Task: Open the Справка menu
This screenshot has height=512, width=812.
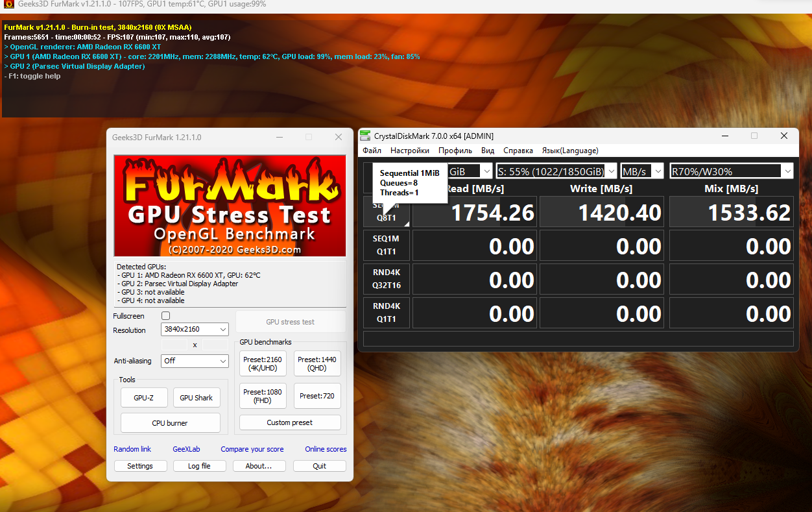Action: coord(518,151)
